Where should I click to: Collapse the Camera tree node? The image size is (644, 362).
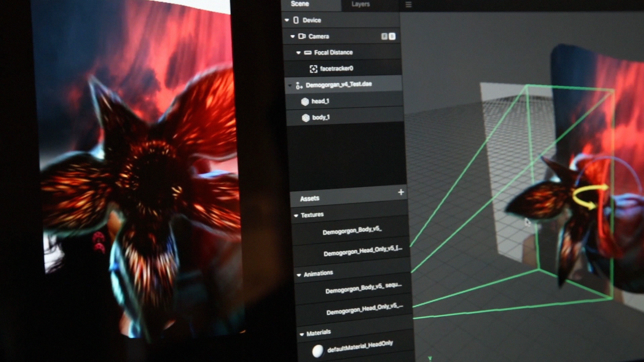(292, 36)
